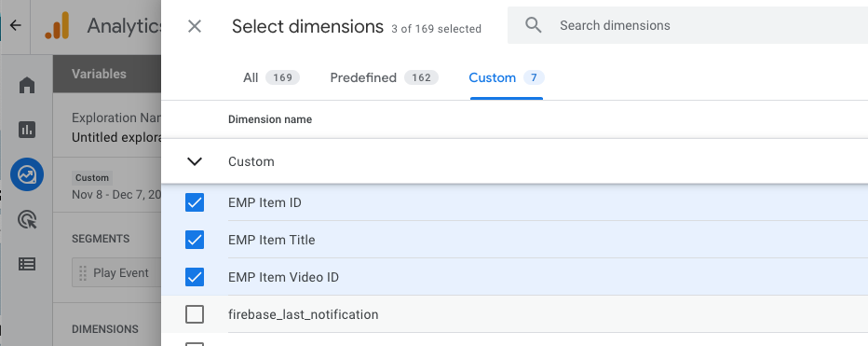Click the back arrow icon

point(16,25)
